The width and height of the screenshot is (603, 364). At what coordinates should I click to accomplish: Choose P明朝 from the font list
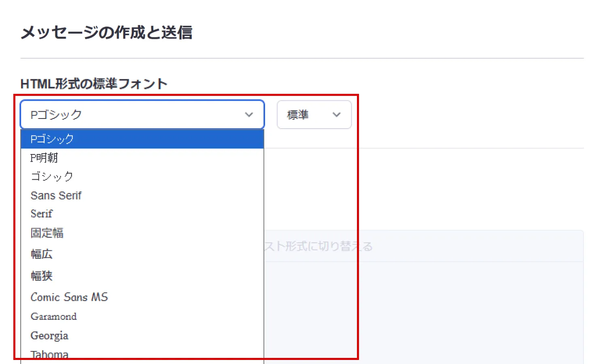click(x=45, y=158)
